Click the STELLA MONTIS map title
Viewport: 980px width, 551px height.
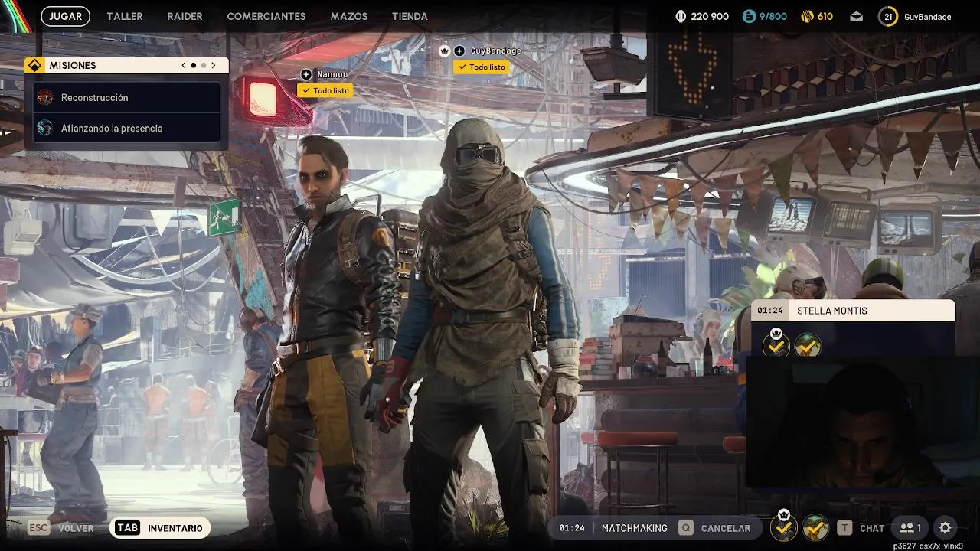click(832, 311)
